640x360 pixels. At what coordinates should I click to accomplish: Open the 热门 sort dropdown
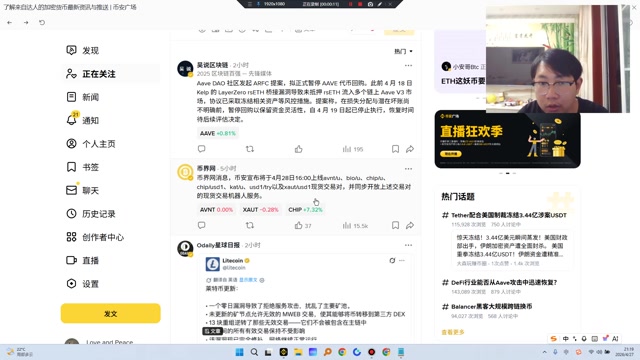click(x=403, y=51)
